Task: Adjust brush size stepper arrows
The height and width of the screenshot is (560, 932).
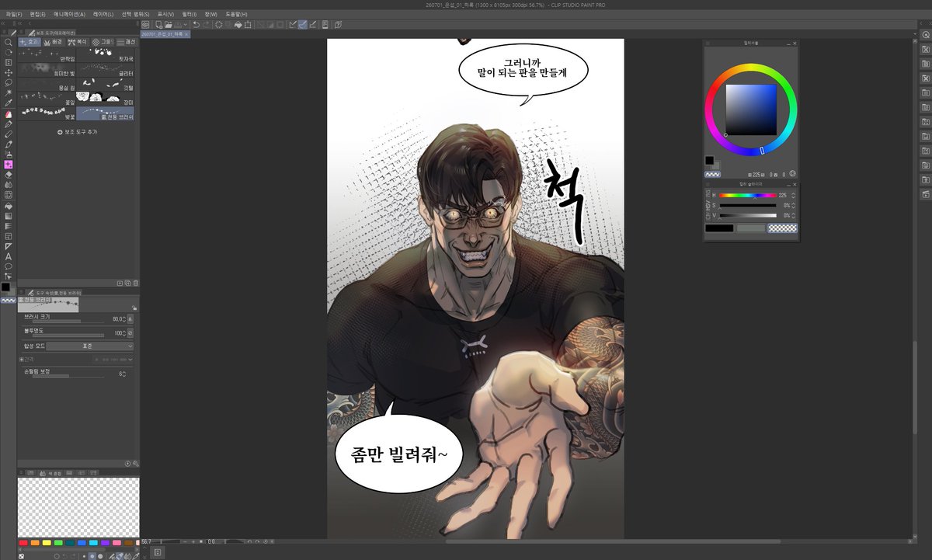Action: click(x=124, y=319)
